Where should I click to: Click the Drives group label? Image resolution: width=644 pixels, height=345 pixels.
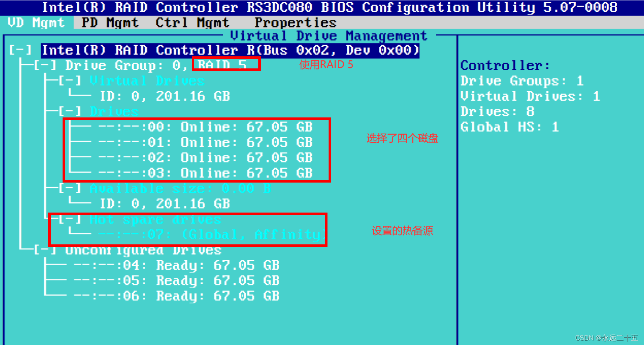click(x=115, y=111)
